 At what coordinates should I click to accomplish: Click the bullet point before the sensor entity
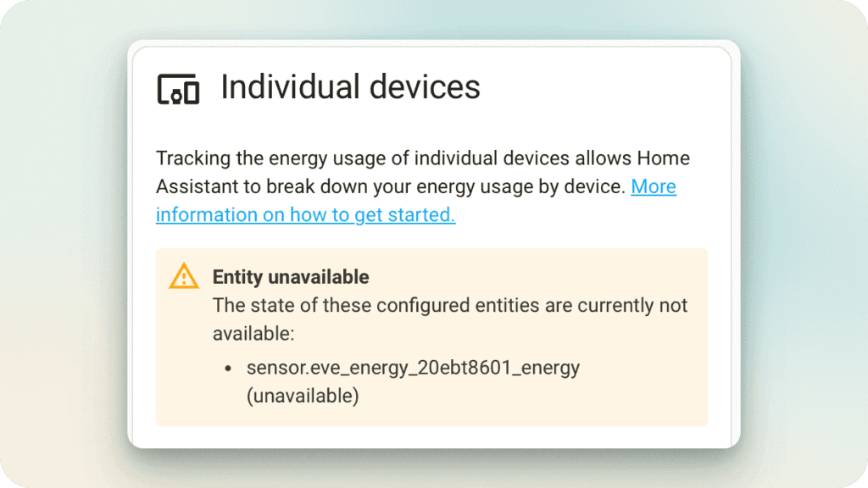tap(228, 369)
